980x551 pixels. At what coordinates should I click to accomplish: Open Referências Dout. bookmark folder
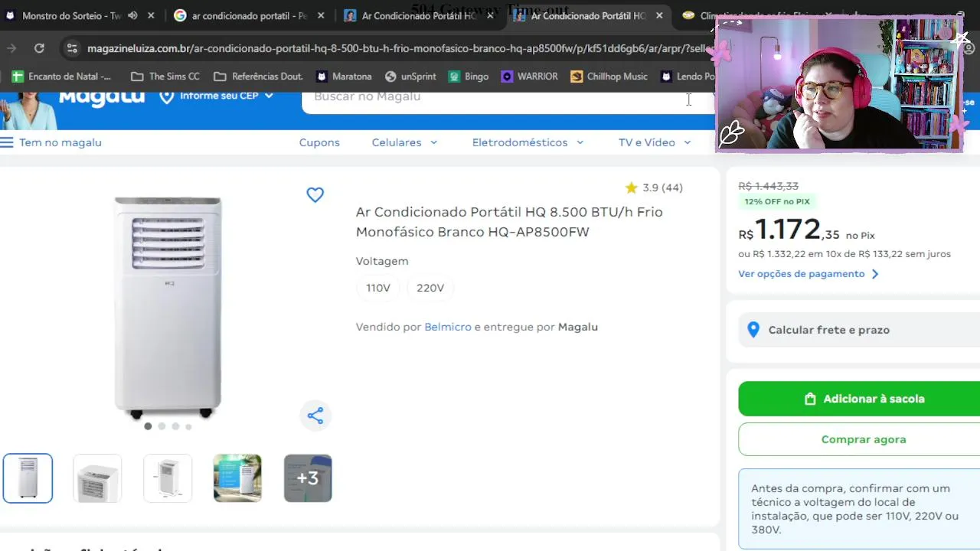pos(258,77)
